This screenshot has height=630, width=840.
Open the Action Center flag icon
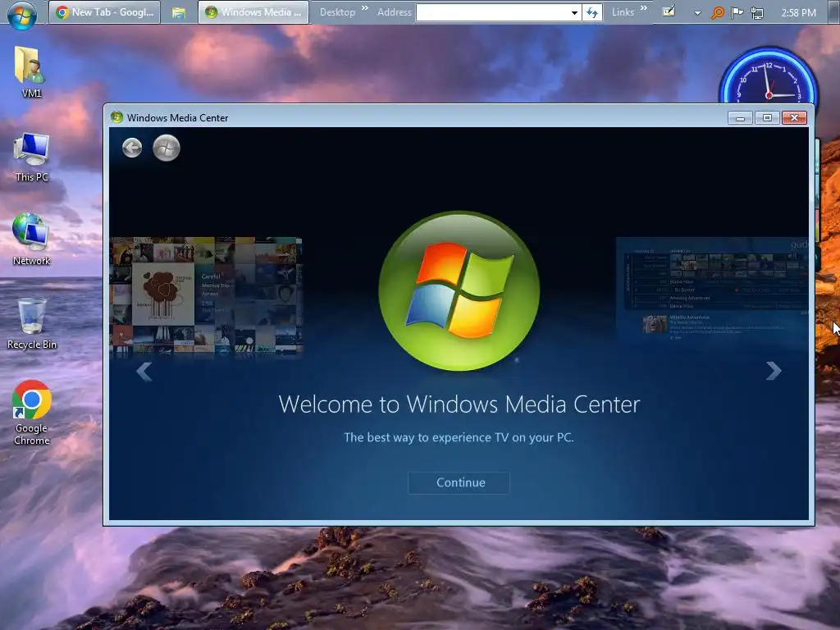pyautogui.click(x=737, y=12)
